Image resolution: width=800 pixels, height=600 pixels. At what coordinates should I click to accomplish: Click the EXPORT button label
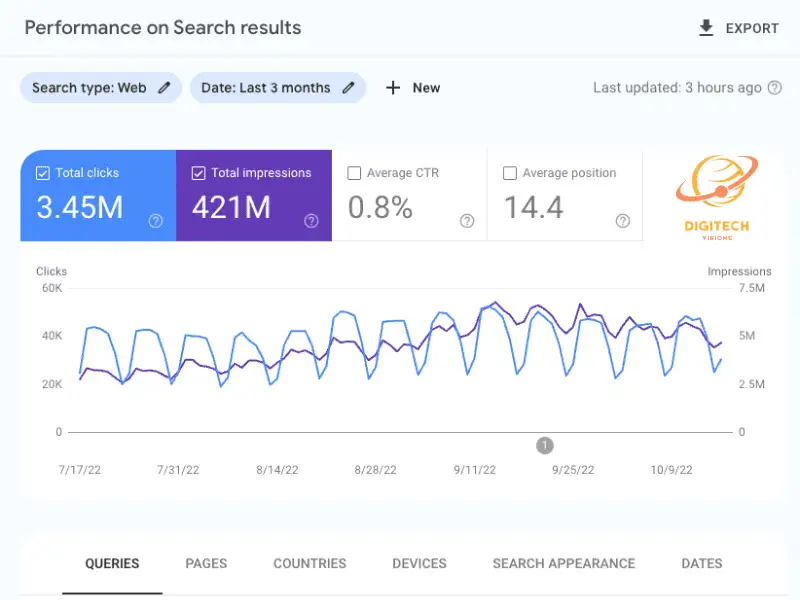752,29
